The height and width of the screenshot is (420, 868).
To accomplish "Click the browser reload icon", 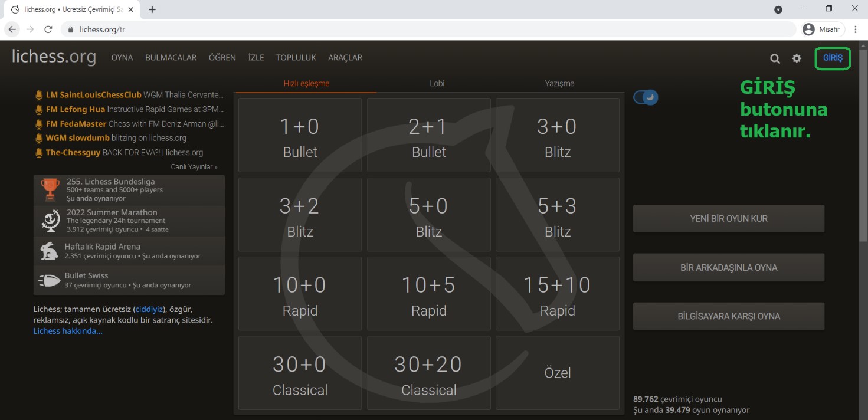I will click(48, 29).
